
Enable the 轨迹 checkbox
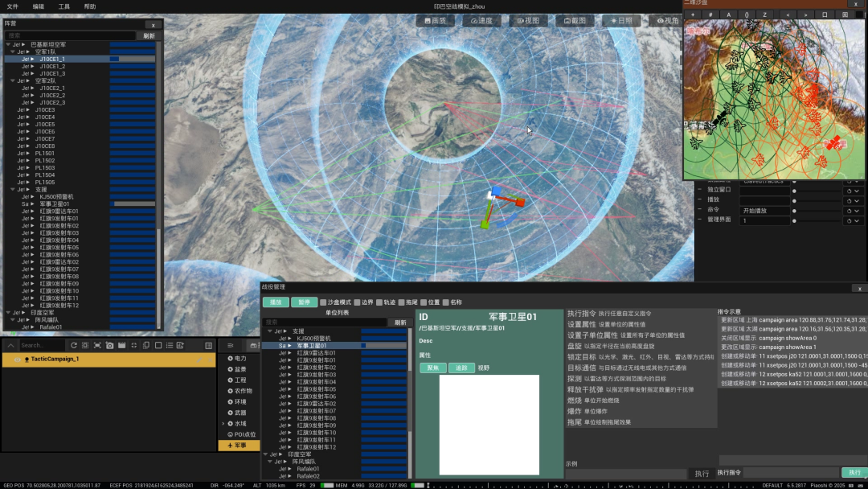[379, 302]
